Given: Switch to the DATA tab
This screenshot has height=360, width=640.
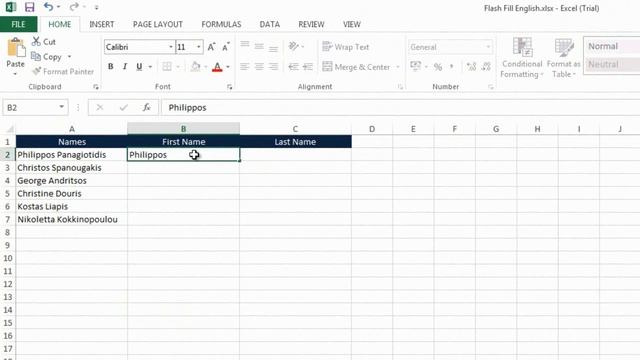Looking at the screenshot, I should coord(270,24).
